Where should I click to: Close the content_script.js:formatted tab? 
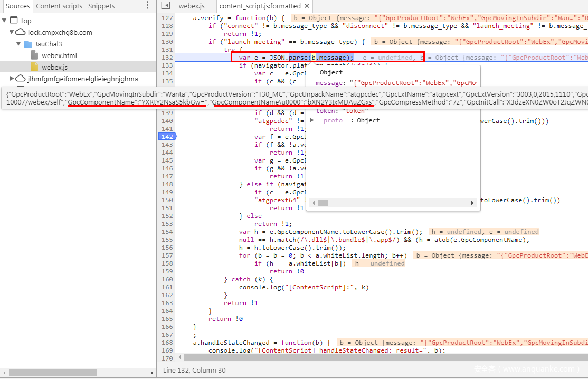coord(307,6)
